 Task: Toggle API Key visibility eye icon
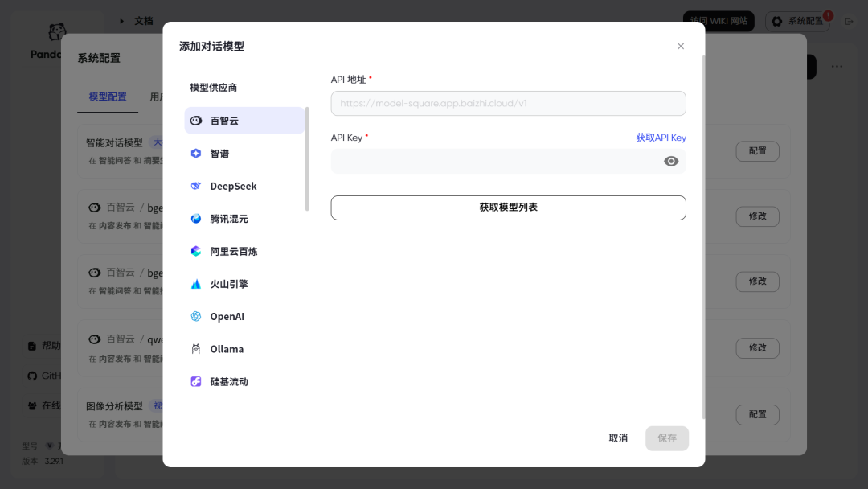pyautogui.click(x=671, y=161)
